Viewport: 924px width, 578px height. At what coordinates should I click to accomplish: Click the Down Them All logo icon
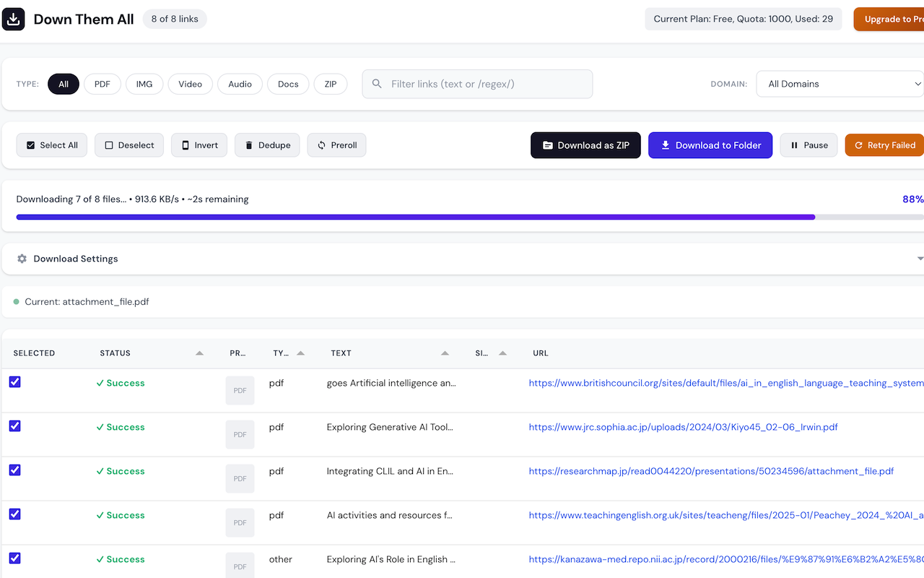pos(14,20)
